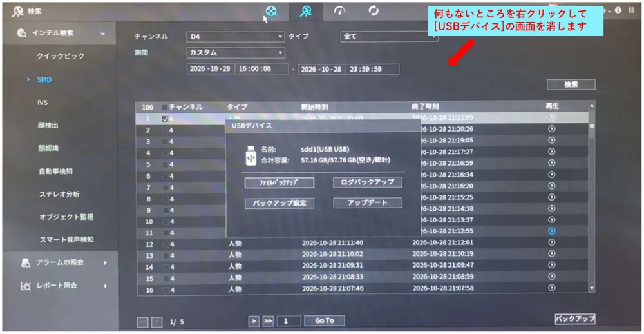644x334 pixels.
Task: Play the recording ending 21:12:01
Action: click(552, 242)
